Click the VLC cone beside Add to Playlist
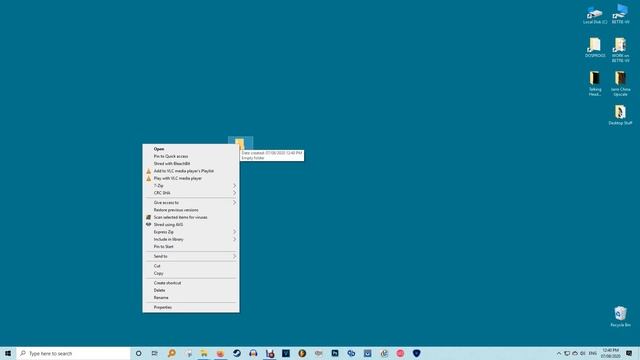The width and height of the screenshot is (640, 360). point(149,171)
